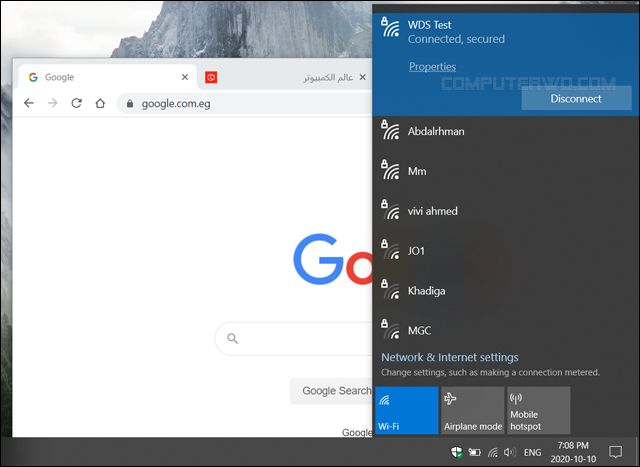
Task: Click the google.com.eg address bar
Action: 245,104
